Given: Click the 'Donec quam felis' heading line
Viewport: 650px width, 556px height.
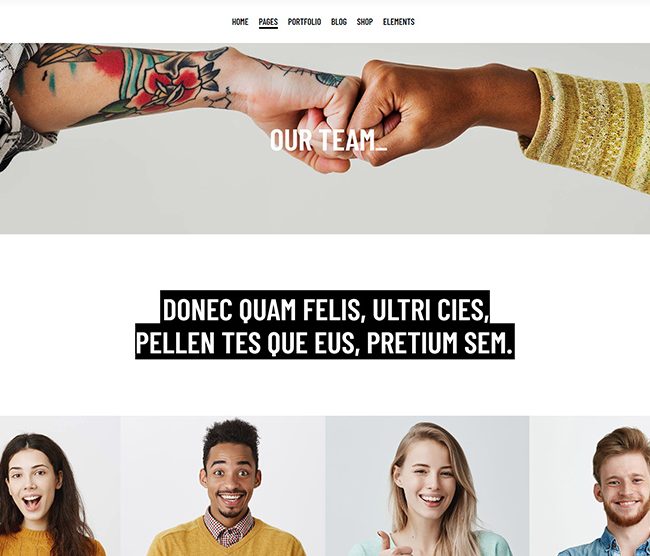Looking at the screenshot, I should pos(325,308).
